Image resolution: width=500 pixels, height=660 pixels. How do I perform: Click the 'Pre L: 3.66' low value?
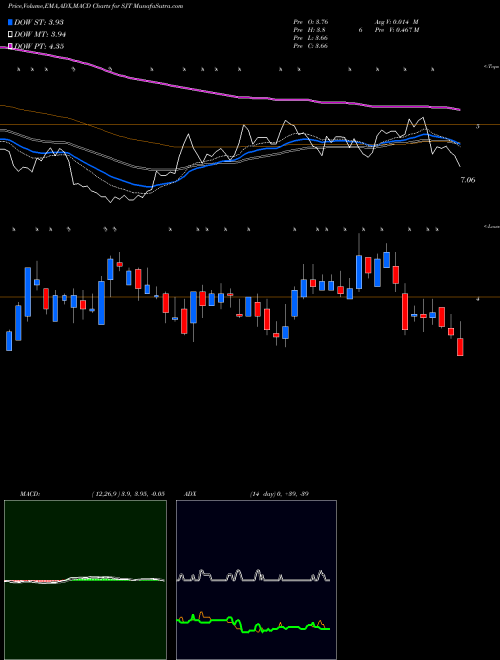pos(311,38)
